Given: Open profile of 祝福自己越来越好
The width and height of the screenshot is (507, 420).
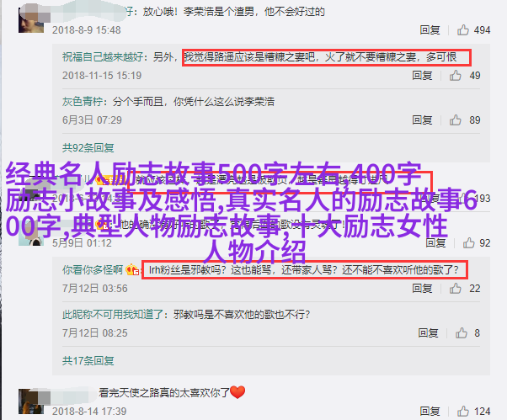Looking at the screenshot, I should tap(103, 57).
